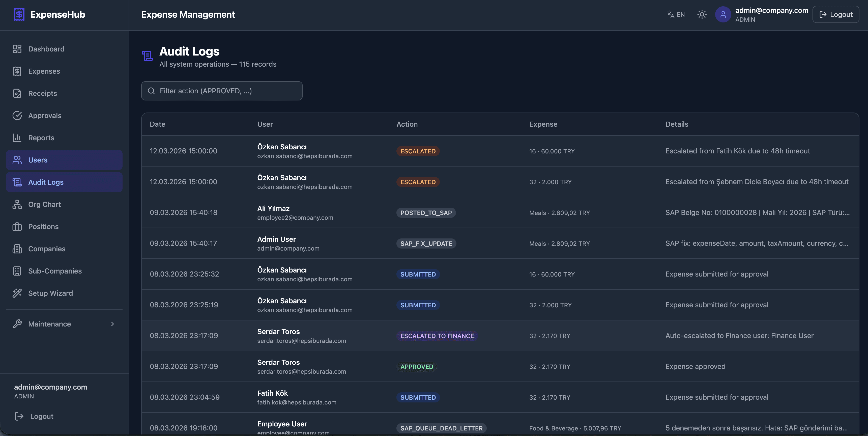Navigate to Approvals
The image size is (868, 436).
tap(64, 116)
